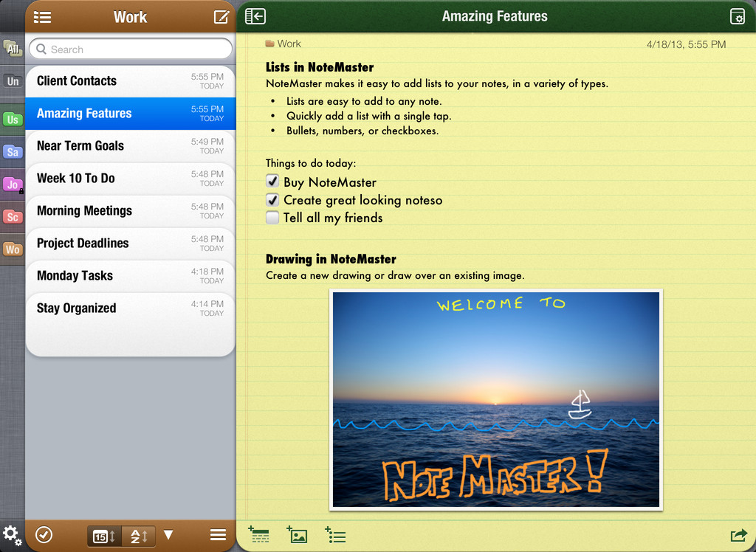Open the Morning Meetings note
The height and width of the screenshot is (552, 756).
[131, 210]
